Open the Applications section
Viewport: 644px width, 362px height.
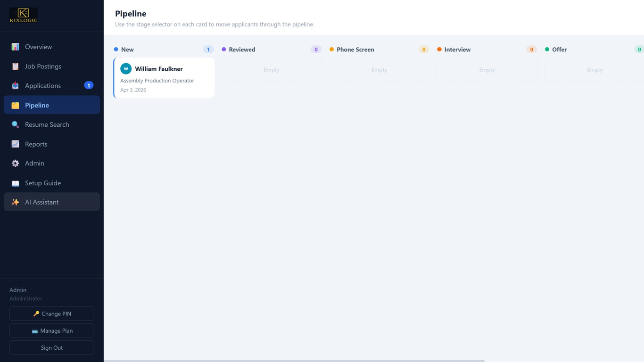coord(52,86)
